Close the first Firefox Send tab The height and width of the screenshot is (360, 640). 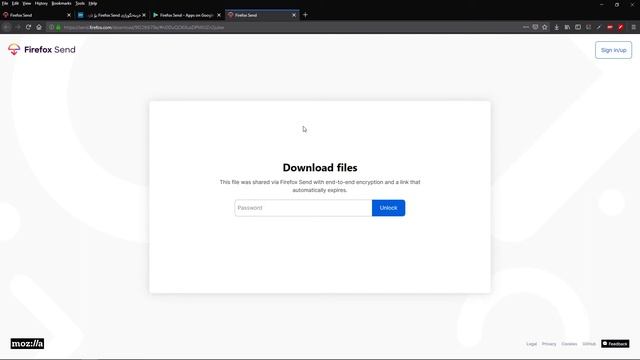[69, 15]
